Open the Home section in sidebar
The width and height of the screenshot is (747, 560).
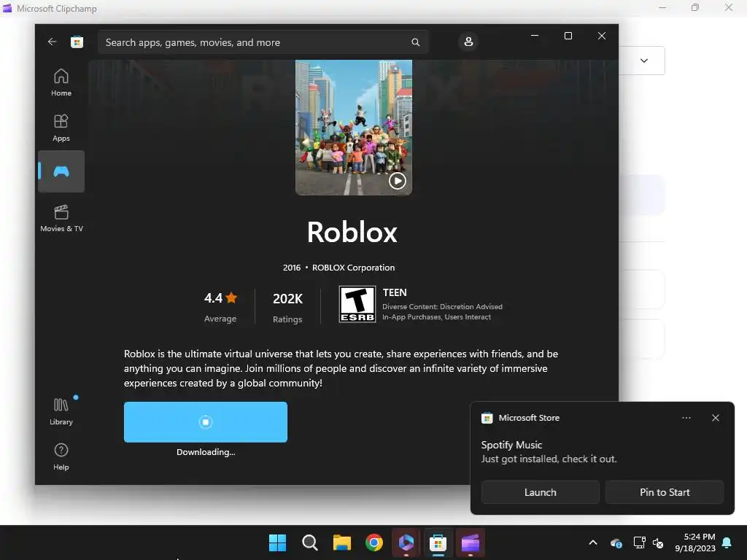[61, 82]
